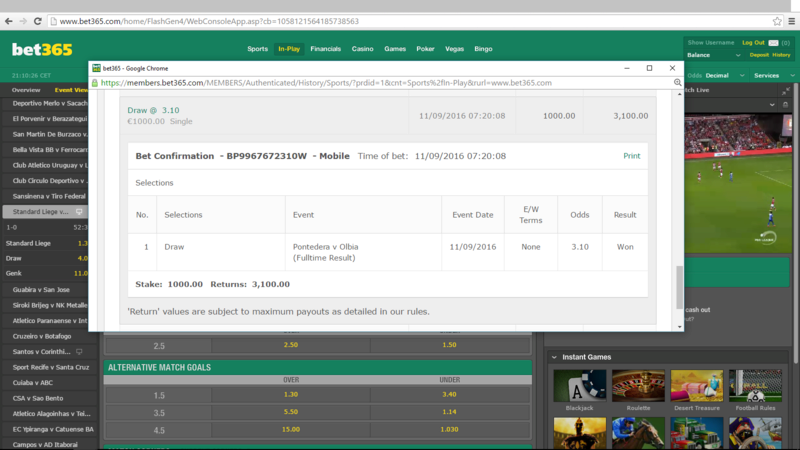This screenshot has width=800, height=450.
Task: Click zoom magnifier in popup address bar
Action: point(677,83)
